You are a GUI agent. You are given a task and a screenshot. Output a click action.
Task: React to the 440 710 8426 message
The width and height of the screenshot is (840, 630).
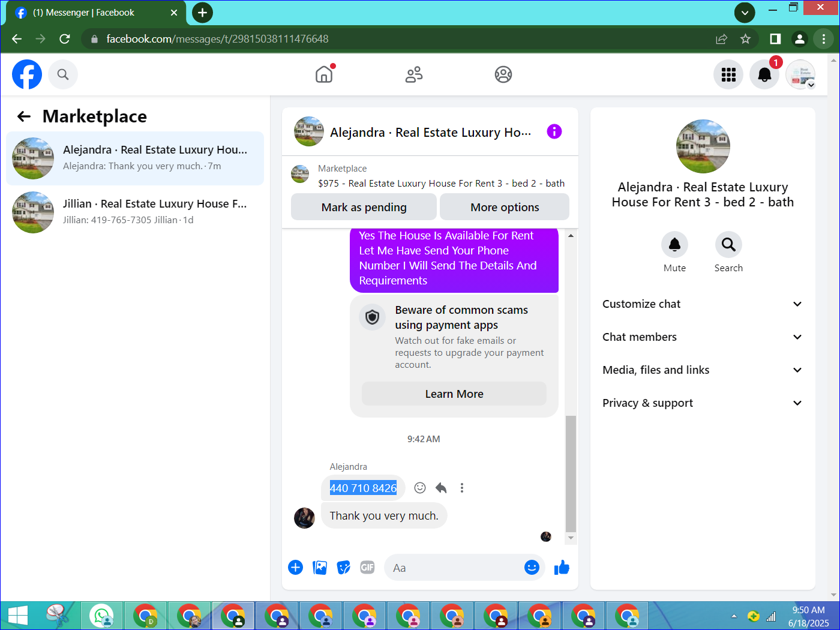click(420, 488)
